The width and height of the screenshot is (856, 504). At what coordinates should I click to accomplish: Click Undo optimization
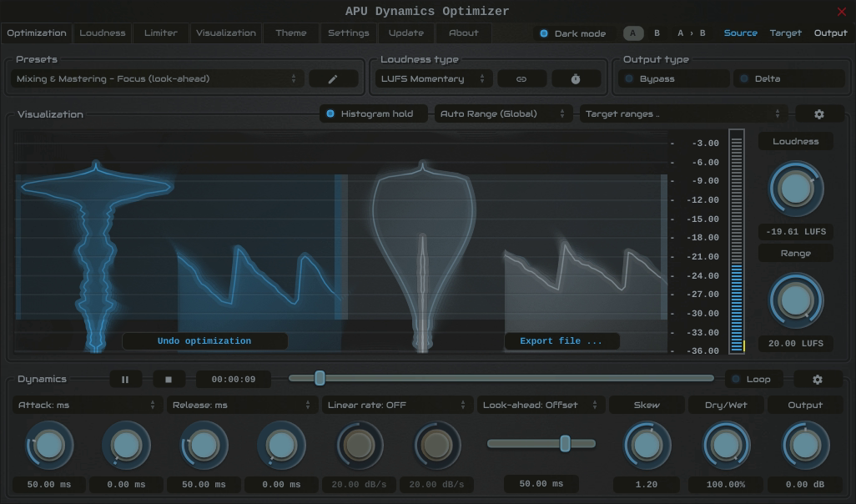click(x=204, y=341)
